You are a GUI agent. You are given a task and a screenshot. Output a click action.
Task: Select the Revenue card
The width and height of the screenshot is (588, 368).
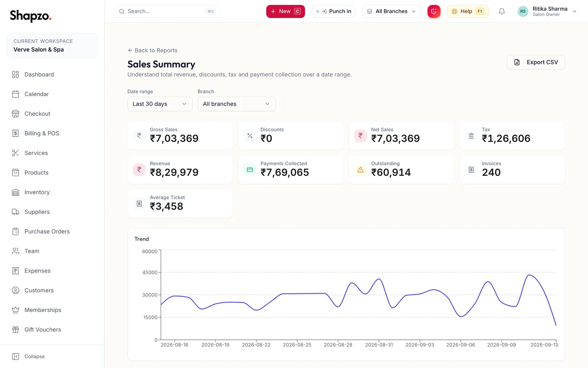pyautogui.click(x=180, y=170)
